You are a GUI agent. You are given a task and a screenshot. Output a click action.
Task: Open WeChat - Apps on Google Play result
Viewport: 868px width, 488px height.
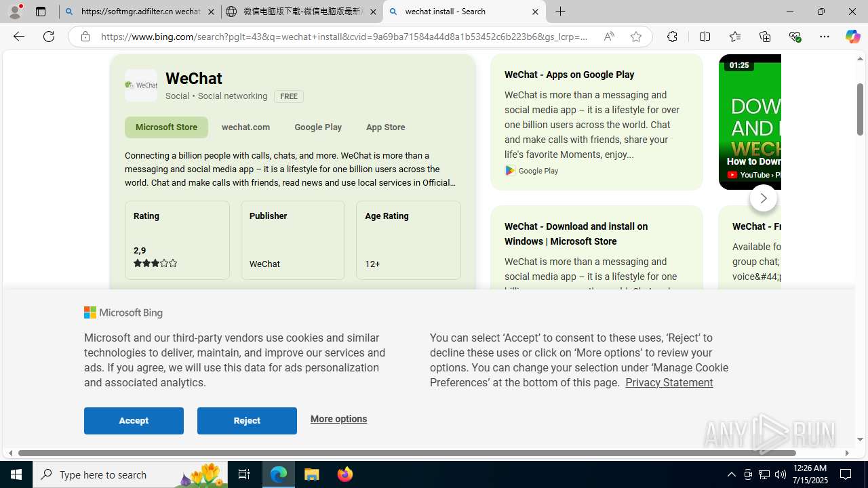(569, 75)
